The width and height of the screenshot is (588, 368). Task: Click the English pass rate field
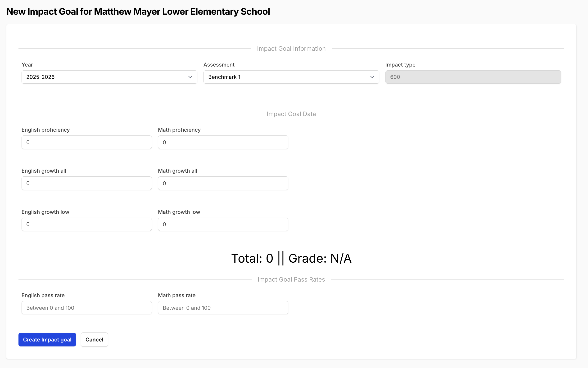[x=86, y=308]
